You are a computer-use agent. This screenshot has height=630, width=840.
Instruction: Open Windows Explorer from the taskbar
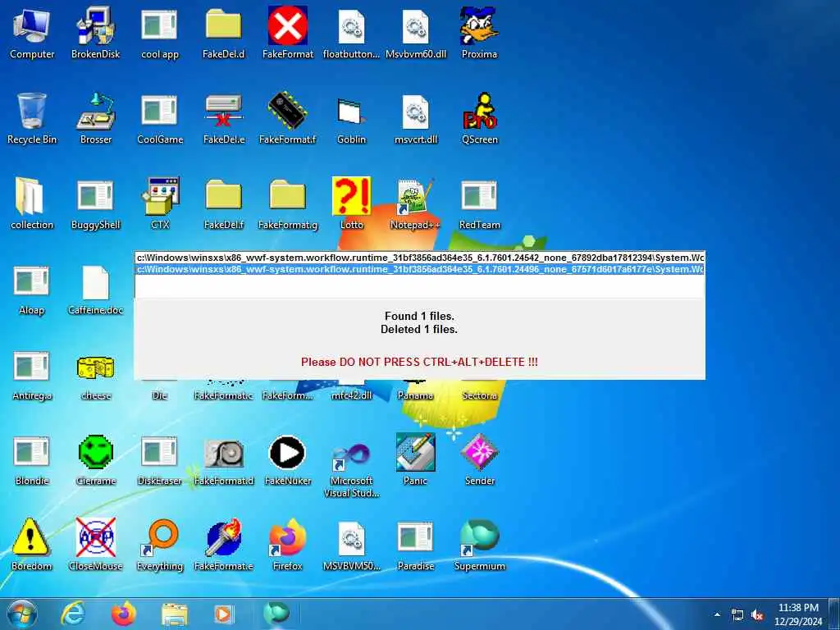(175, 615)
